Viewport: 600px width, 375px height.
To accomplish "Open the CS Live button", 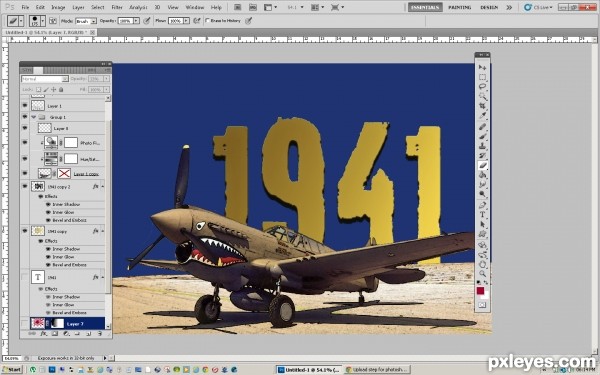I will pos(539,7).
